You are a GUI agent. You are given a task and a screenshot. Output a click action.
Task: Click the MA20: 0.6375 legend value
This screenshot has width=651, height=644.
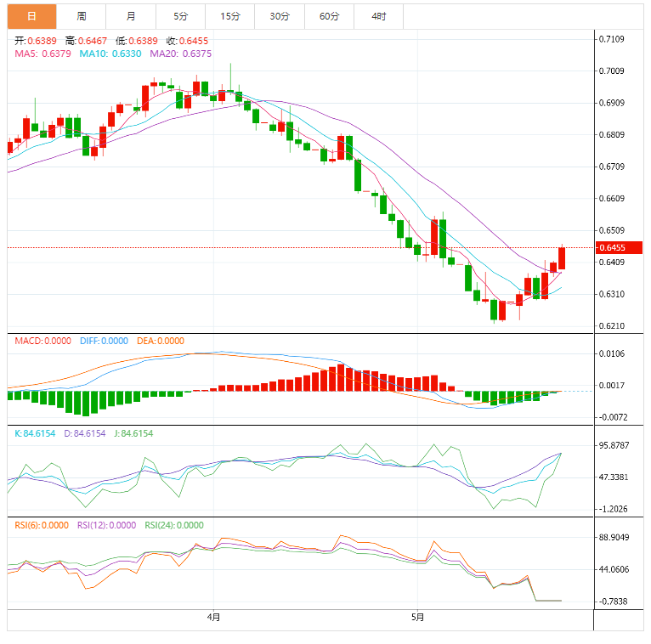coord(181,54)
